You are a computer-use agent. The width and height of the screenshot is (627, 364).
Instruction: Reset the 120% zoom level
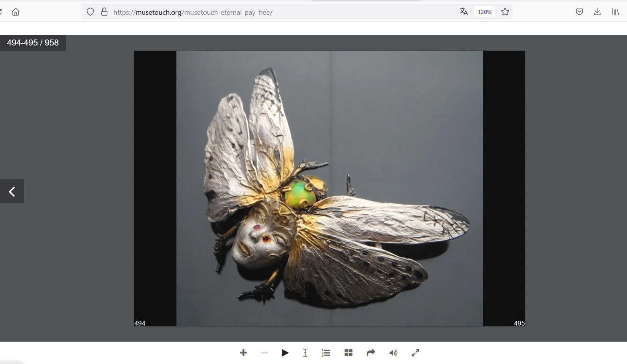coord(484,12)
